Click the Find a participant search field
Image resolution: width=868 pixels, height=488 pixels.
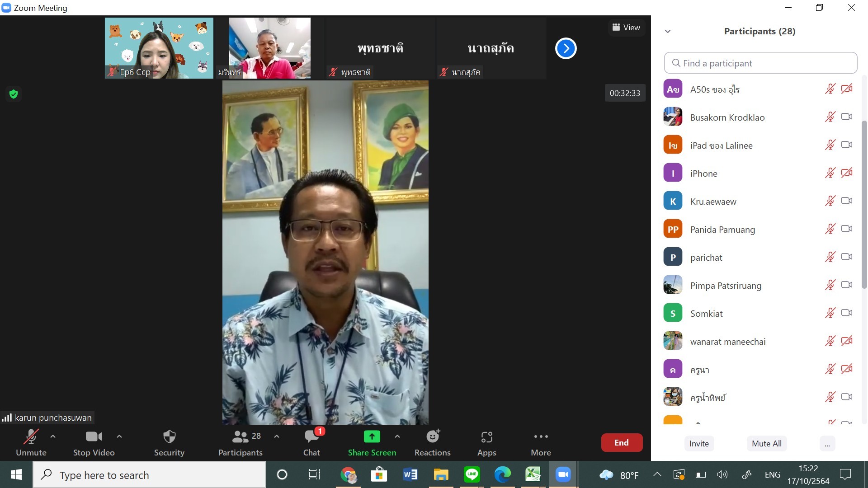tap(760, 63)
